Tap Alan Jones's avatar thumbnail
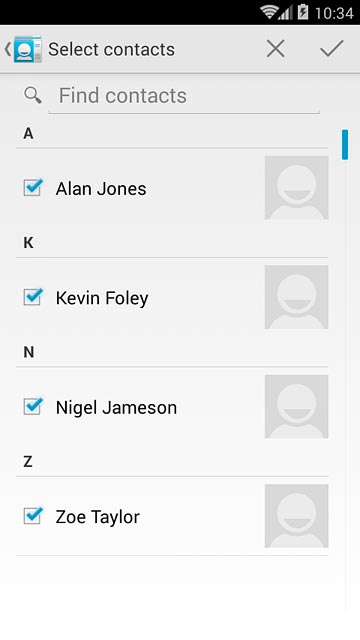Viewport: 360px width, 640px height. [296, 188]
